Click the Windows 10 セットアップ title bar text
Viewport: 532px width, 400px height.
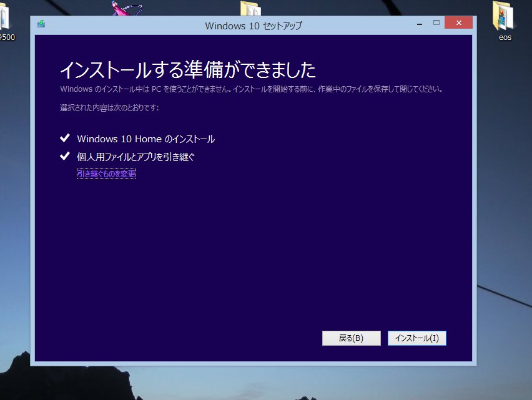[253, 26]
